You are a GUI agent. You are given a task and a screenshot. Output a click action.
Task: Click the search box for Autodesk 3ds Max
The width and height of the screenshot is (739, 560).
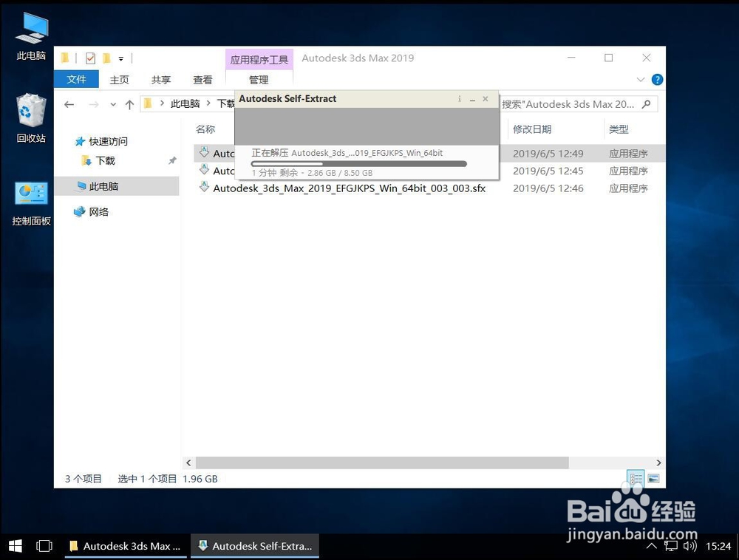click(576, 103)
